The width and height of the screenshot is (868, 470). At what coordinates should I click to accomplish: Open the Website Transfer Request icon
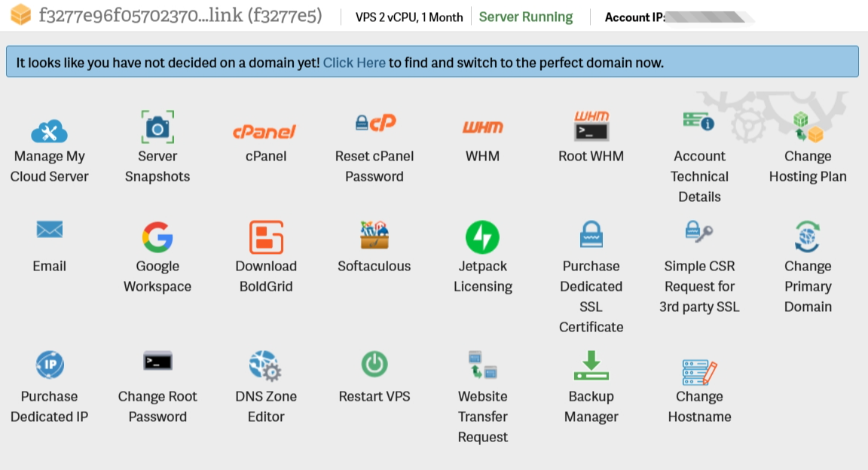click(x=483, y=365)
